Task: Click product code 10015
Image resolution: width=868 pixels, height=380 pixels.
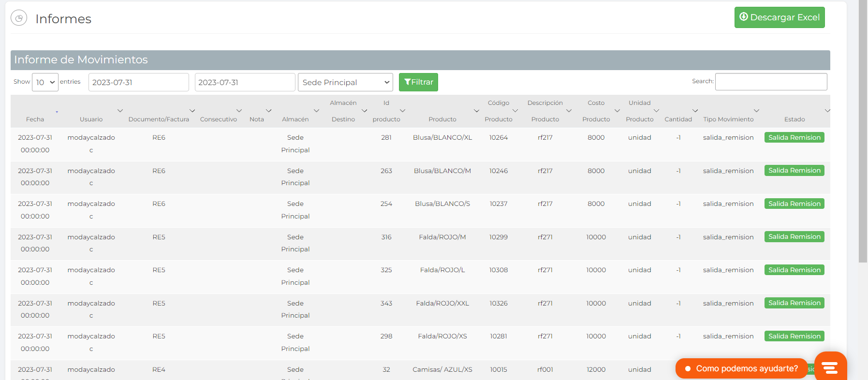Action: point(499,369)
